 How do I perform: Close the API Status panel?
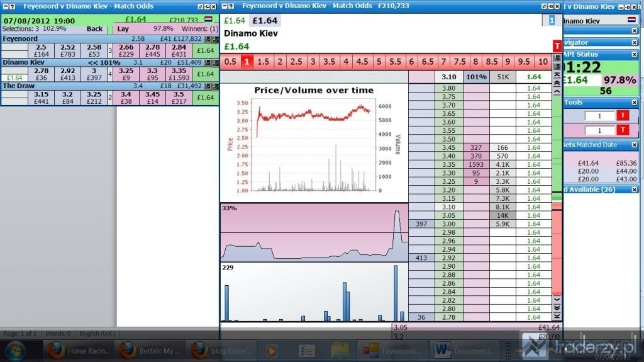coord(635,54)
